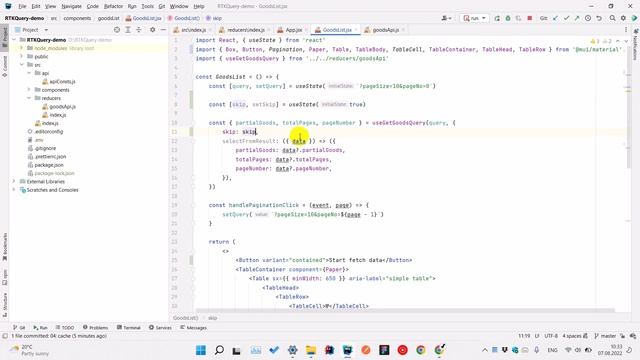Collapse the reducers folder
Screen dimensions: 640x360
[29, 98]
